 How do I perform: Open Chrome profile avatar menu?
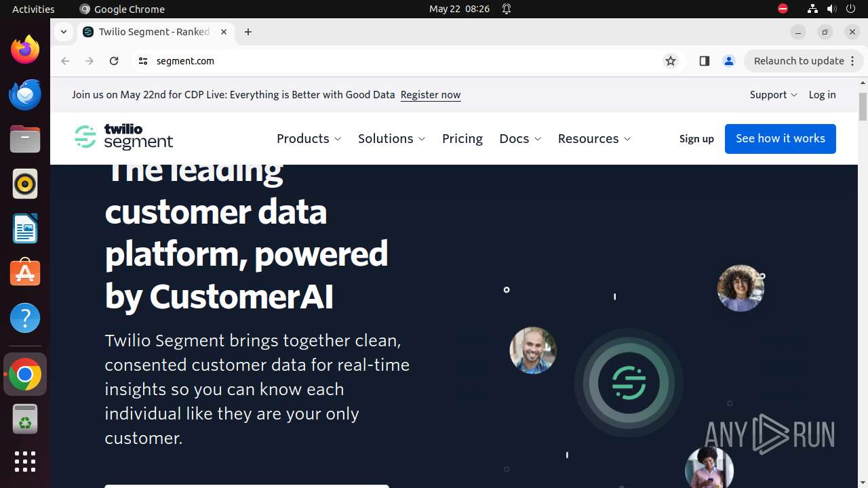point(729,61)
